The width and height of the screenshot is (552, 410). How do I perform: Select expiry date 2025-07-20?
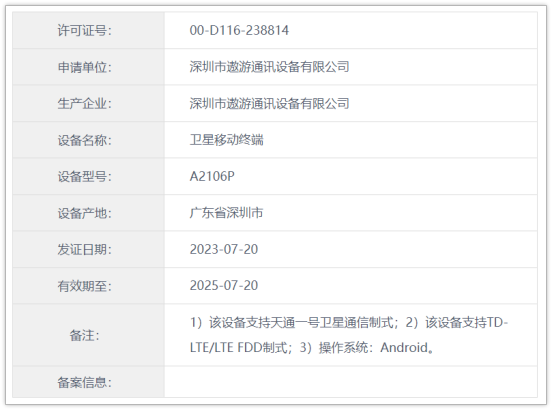click(224, 285)
